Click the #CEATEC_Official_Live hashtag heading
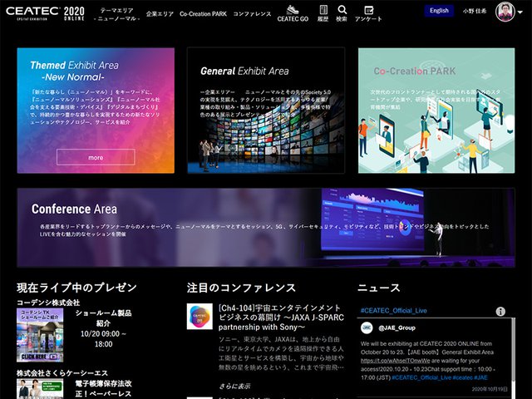The width and height of the screenshot is (532, 399). 393,310
